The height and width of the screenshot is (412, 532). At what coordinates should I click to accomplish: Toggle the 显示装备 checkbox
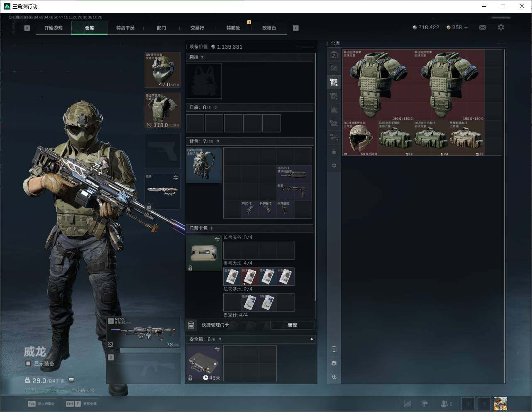[x=28, y=363]
